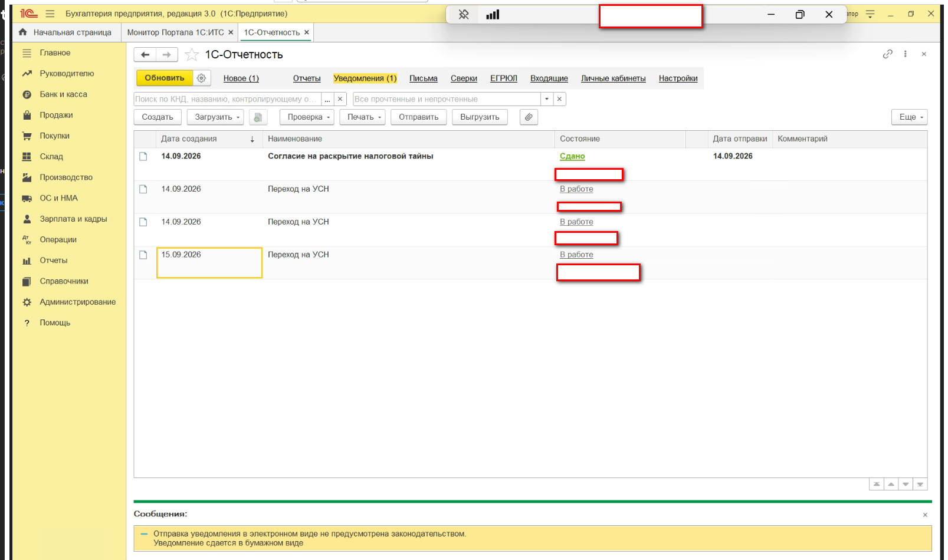Click the Отправить button

[418, 117]
